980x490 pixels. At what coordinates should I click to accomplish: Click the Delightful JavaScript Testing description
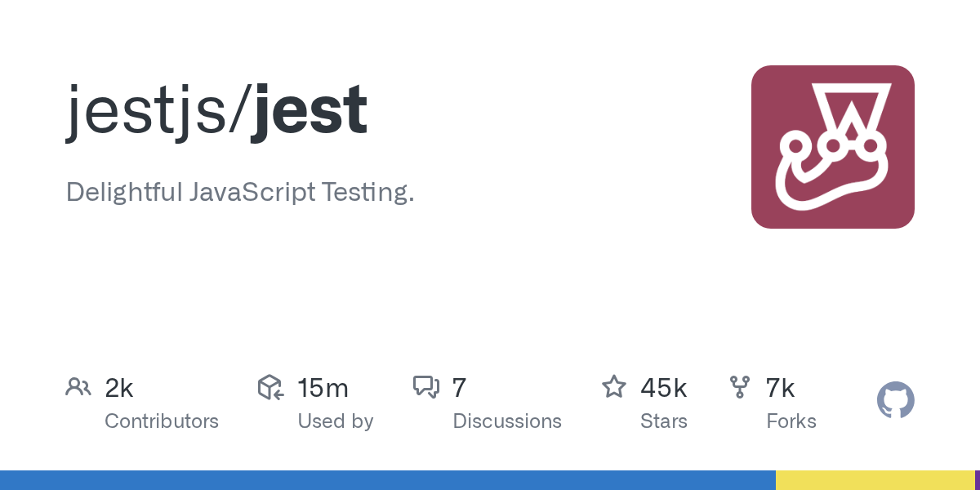coord(240,193)
